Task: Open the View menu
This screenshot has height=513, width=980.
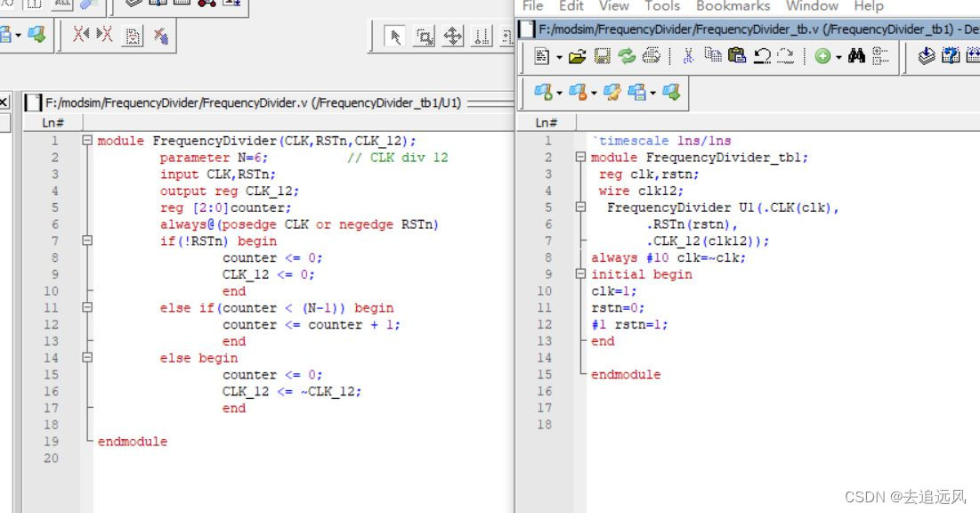Action: [614, 5]
